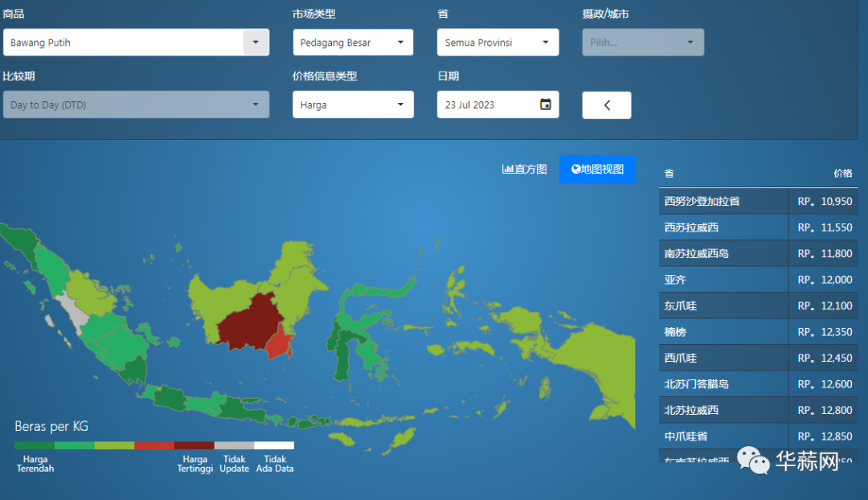868x500 pixels.
Task: Select the dark green Harga Terendah legend swatch
Action: pos(35,445)
